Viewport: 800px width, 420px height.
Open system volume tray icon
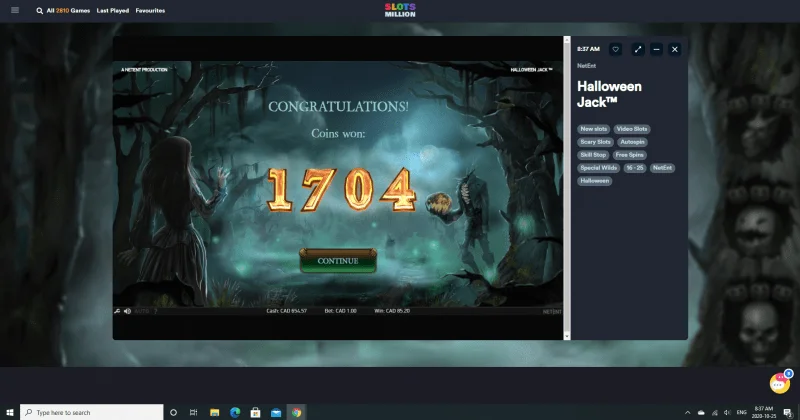pyautogui.click(x=727, y=412)
